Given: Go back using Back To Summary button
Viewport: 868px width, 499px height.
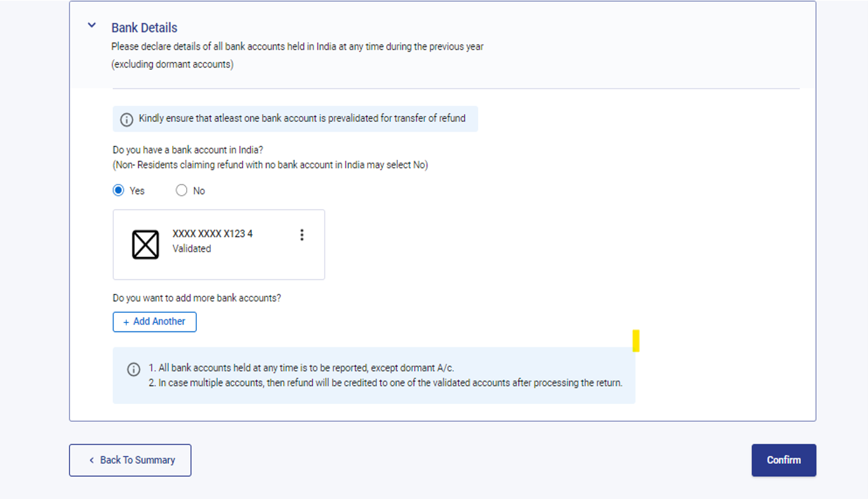Looking at the screenshot, I should 130,460.
